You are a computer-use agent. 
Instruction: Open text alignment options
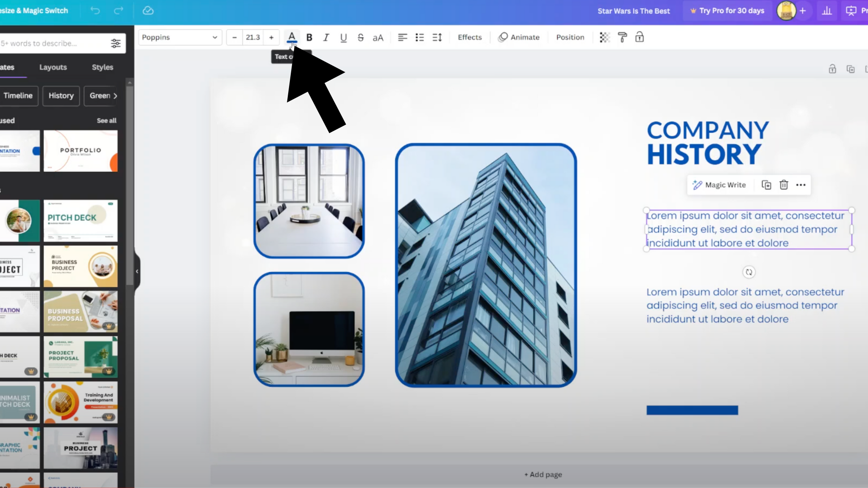402,37
